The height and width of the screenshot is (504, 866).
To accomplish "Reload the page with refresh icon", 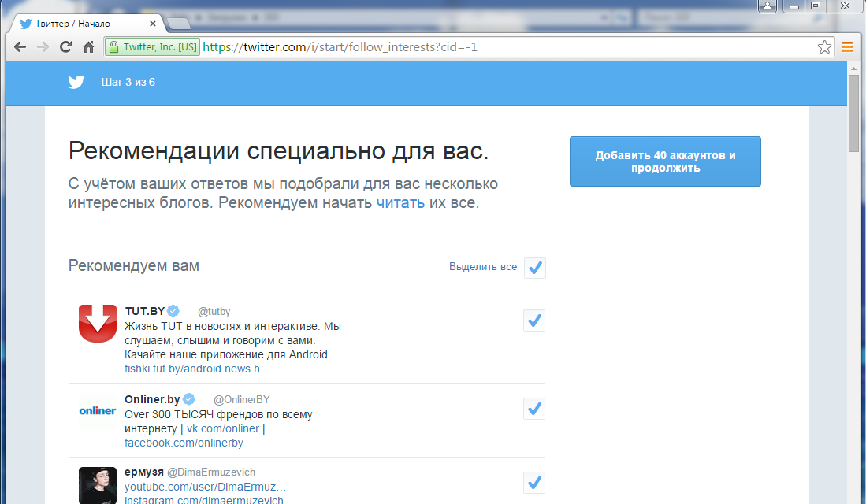I will tap(65, 47).
